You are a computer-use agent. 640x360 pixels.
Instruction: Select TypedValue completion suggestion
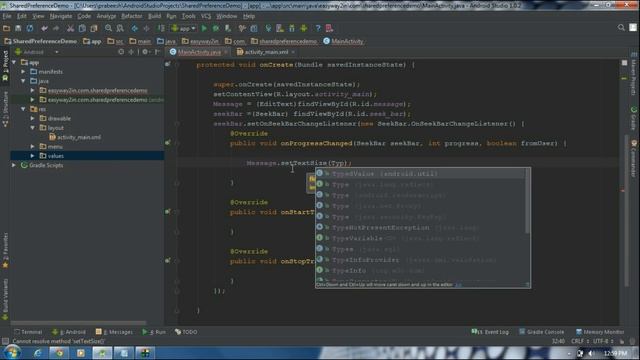coord(420,173)
